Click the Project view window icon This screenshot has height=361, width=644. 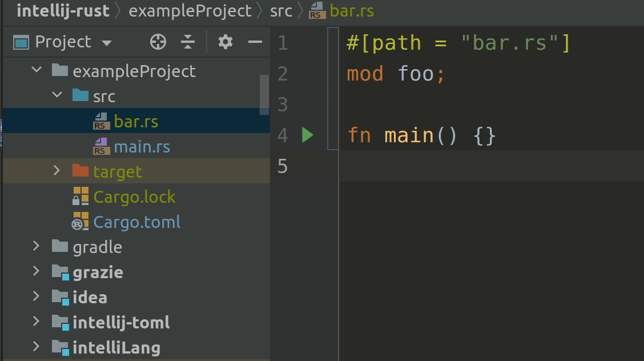21,42
